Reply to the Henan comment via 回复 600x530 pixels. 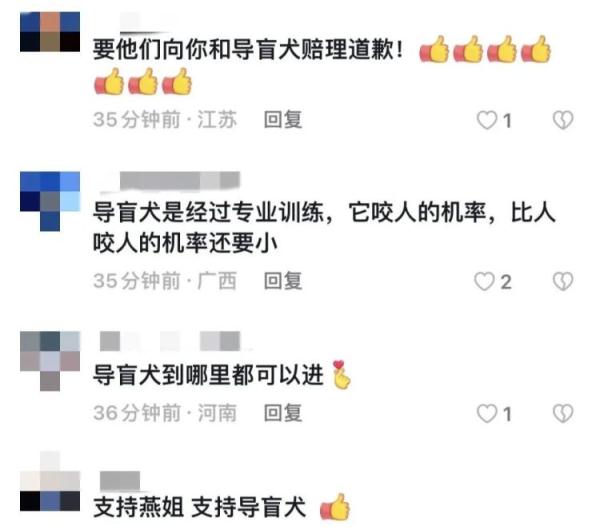[283, 413]
